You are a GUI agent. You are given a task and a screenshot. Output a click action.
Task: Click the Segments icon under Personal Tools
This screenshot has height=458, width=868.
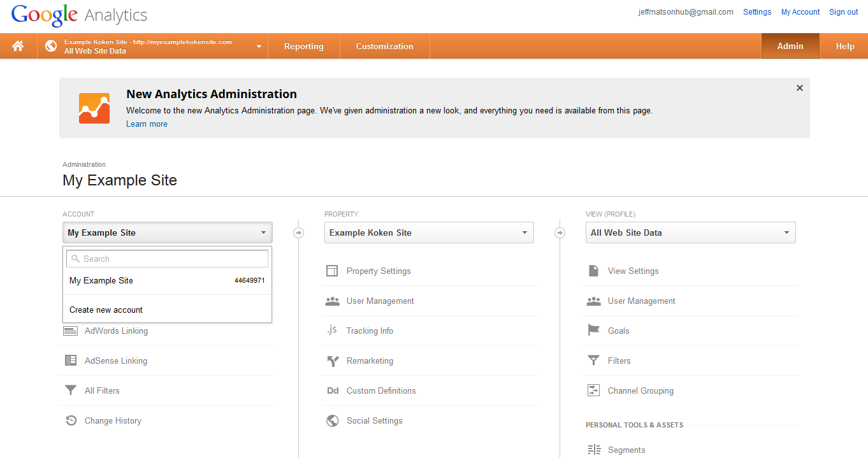[593, 450]
